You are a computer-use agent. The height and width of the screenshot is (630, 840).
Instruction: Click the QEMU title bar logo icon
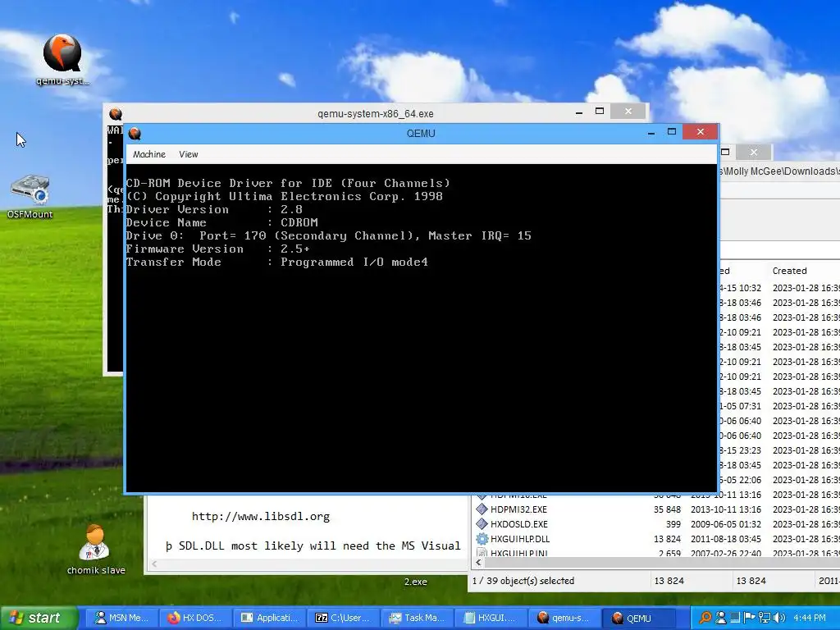[x=135, y=134]
